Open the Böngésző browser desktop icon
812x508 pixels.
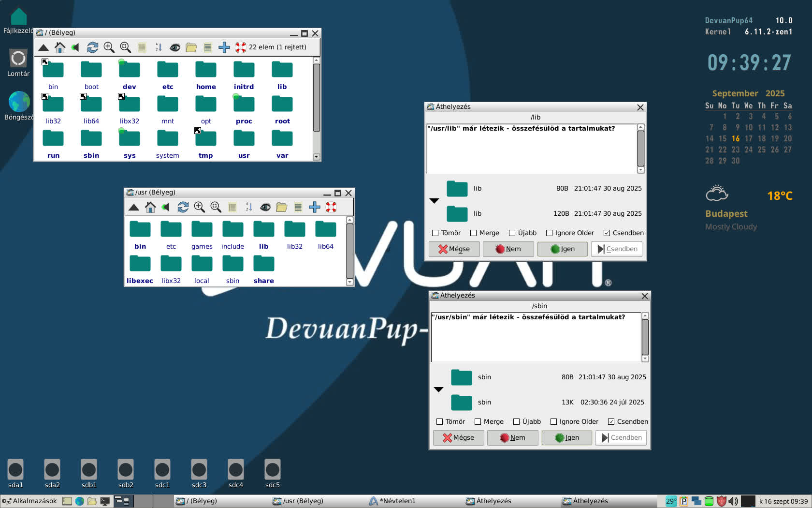[x=19, y=106]
